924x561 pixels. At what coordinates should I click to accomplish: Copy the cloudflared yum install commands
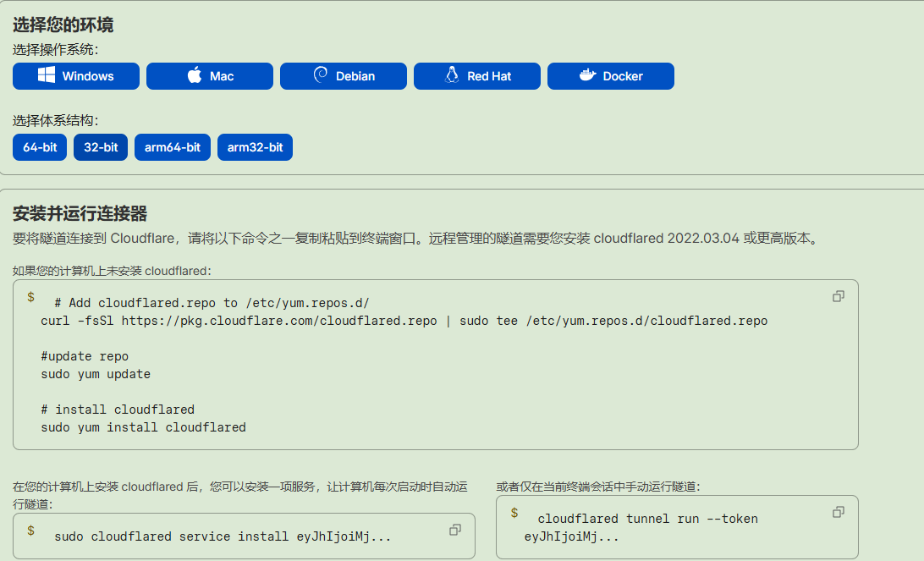pyautogui.click(x=838, y=296)
